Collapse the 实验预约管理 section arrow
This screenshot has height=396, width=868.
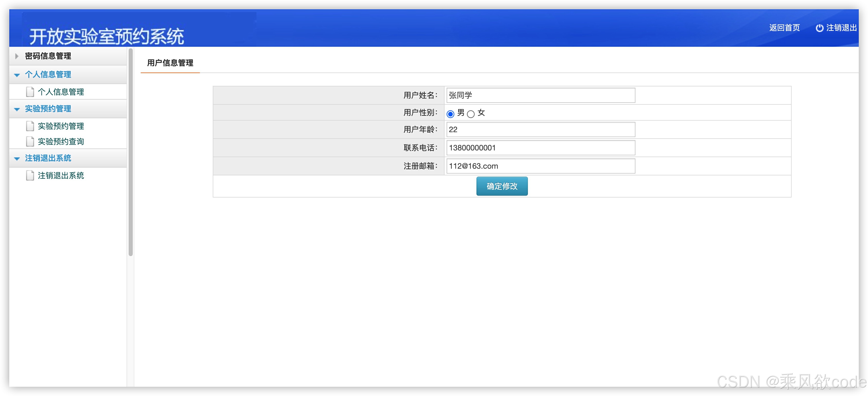(x=17, y=109)
